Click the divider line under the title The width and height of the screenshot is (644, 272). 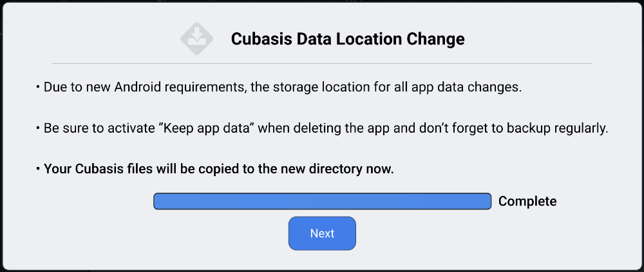(323, 64)
